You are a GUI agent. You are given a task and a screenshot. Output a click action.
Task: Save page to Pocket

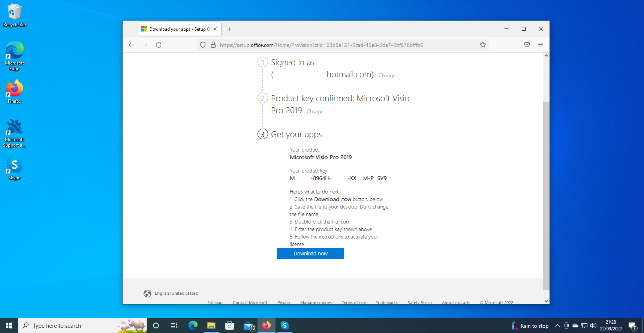tap(527, 45)
